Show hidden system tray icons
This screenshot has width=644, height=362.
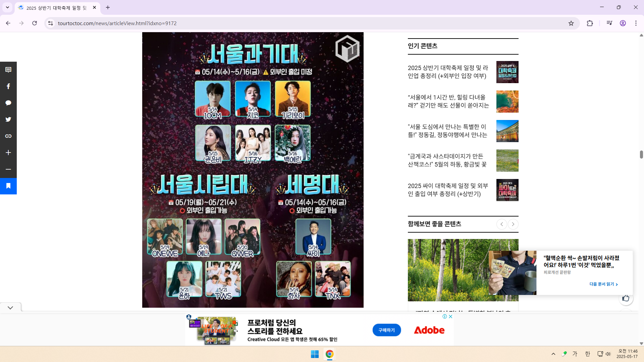553,354
